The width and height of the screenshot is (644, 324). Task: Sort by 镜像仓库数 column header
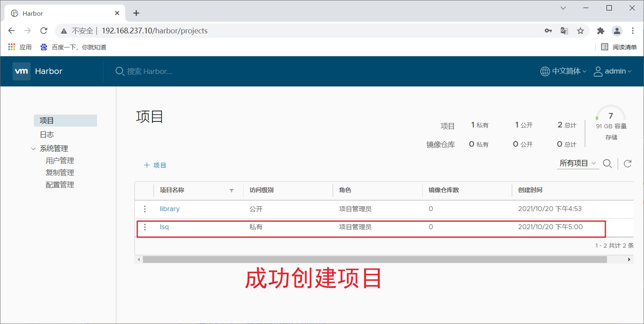(444, 190)
